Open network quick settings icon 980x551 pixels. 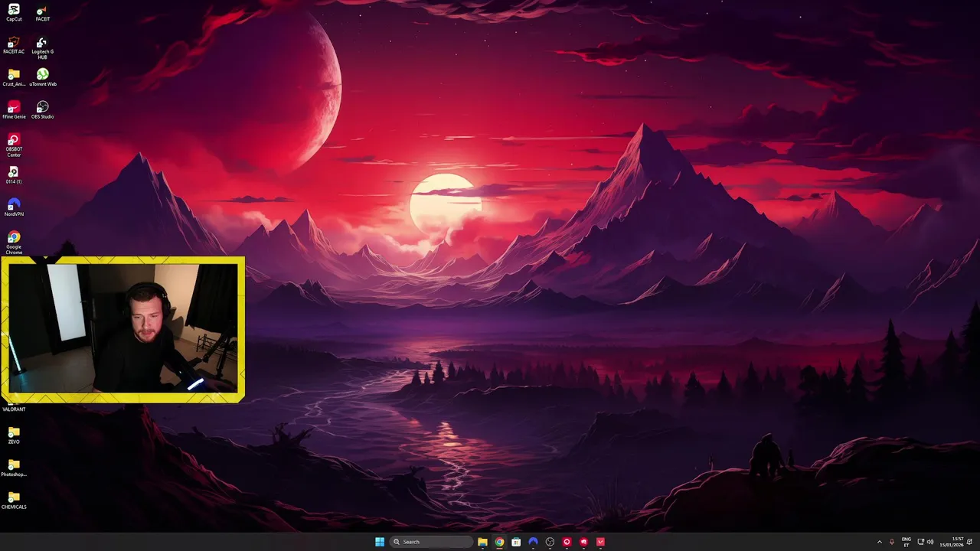coord(921,542)
